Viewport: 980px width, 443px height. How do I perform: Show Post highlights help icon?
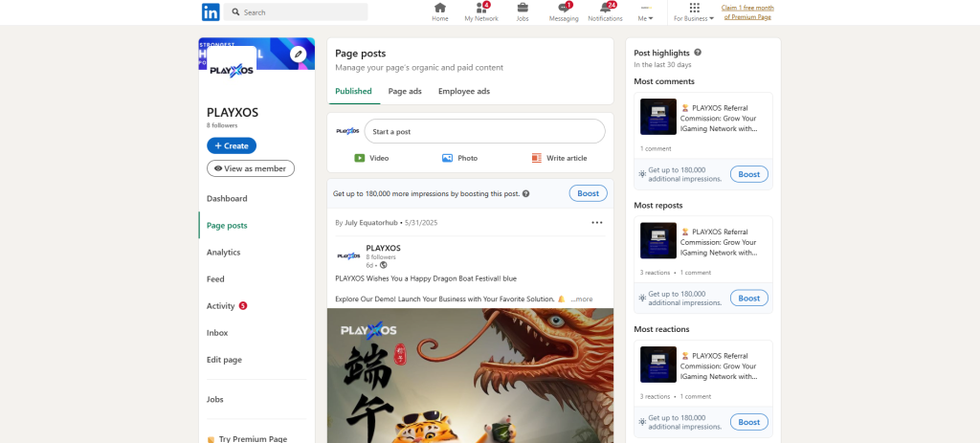[698, 53]
